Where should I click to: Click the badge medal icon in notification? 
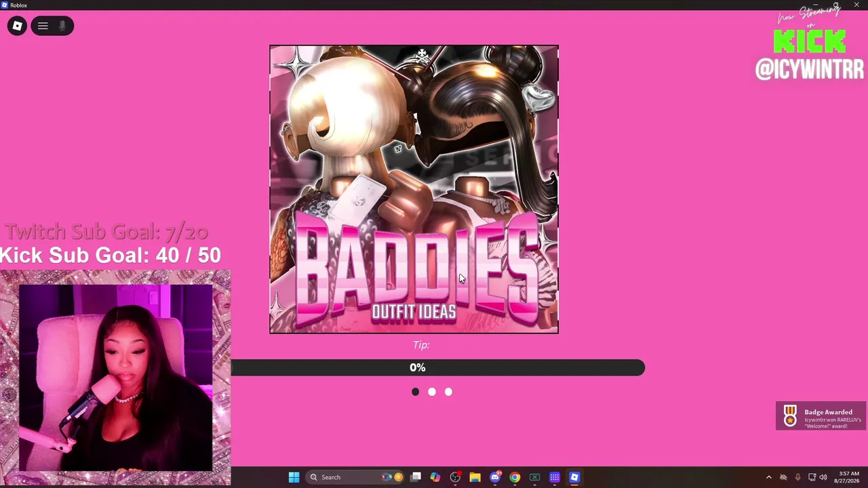(790, 416)
